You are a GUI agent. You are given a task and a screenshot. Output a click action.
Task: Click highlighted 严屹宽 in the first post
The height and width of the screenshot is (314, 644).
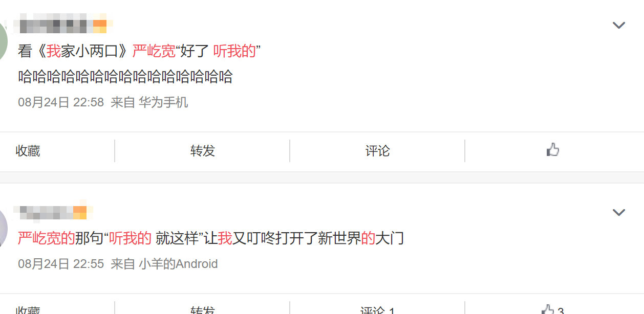point(154,51)
